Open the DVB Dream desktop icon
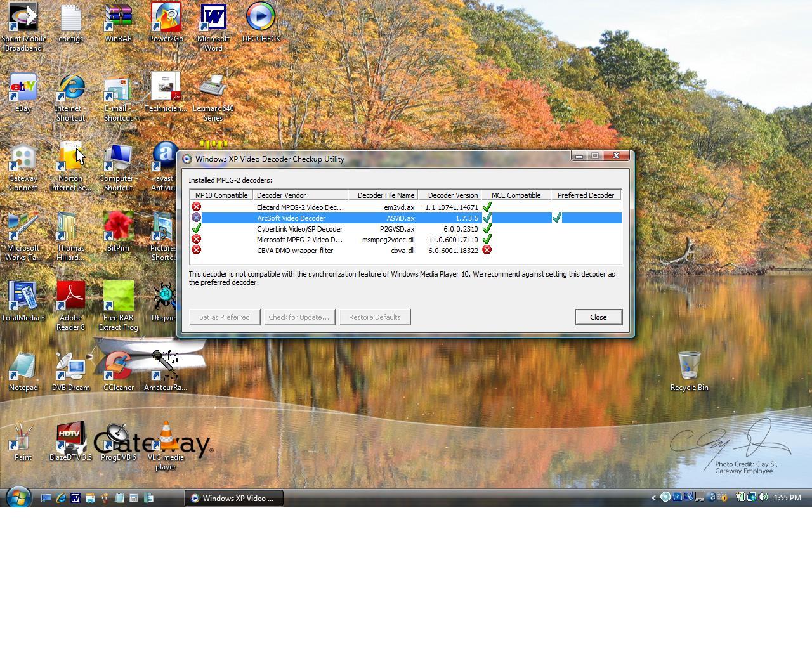The height and width of the screenshot is (666, 812). (70, 368)
